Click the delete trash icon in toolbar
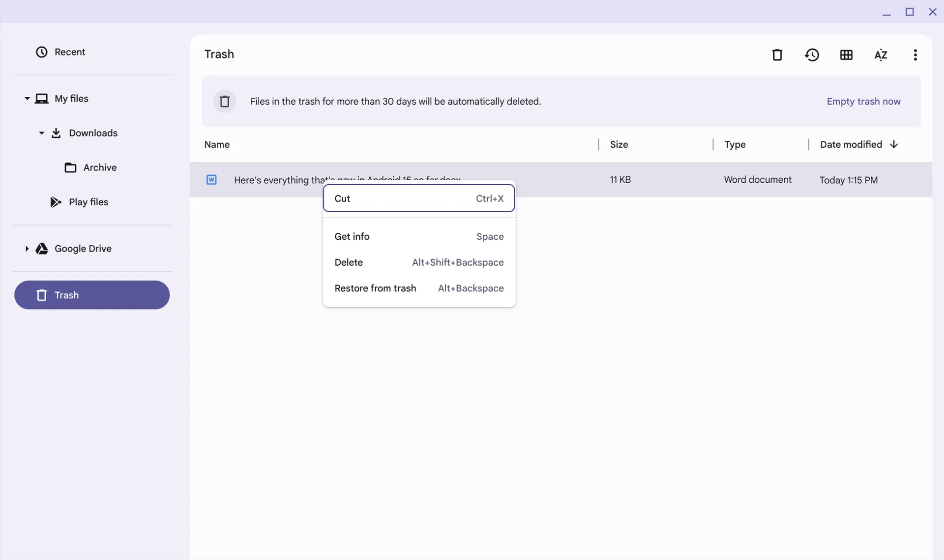 (777, 55)
